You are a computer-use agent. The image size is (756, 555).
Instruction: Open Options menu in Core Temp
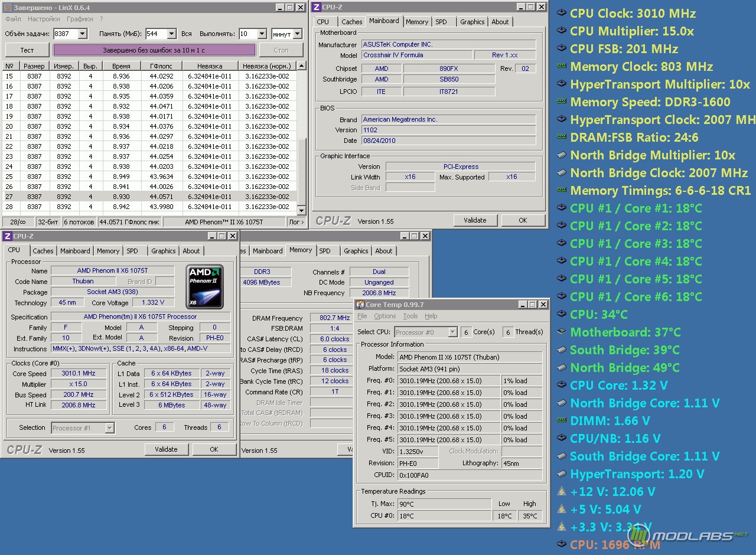click(x=385, y=316)
